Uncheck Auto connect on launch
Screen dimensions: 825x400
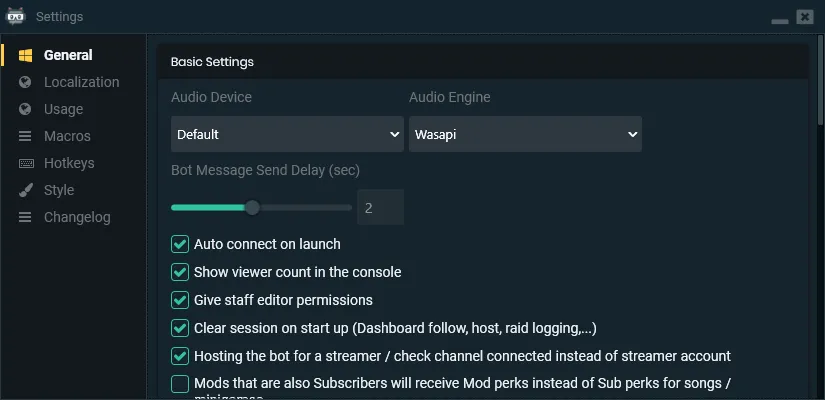180,244
